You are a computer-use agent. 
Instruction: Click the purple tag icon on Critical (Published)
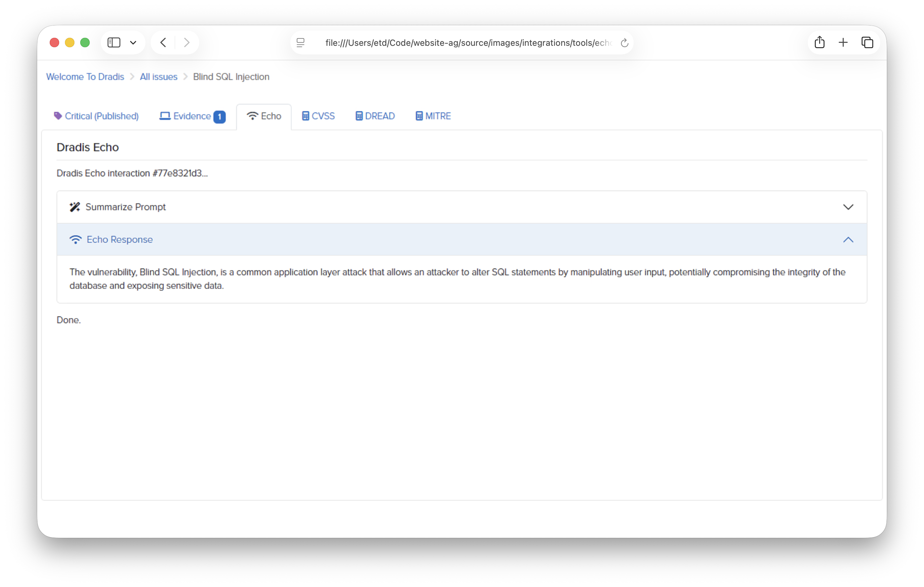57,116
